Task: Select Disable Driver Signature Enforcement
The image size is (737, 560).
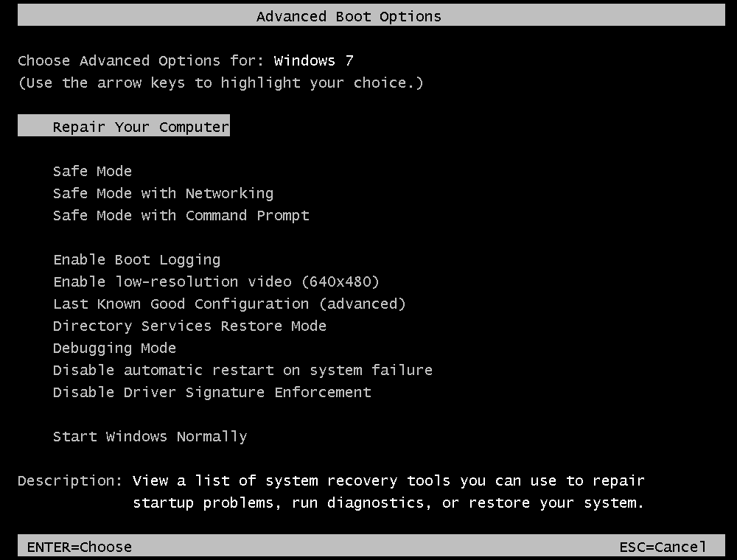Action: 212,392
